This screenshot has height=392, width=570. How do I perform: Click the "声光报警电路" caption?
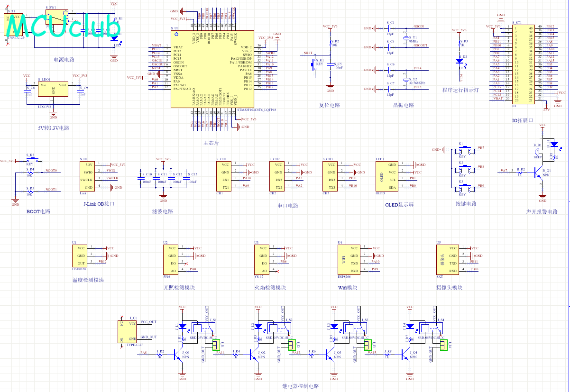tap(542, 211)
